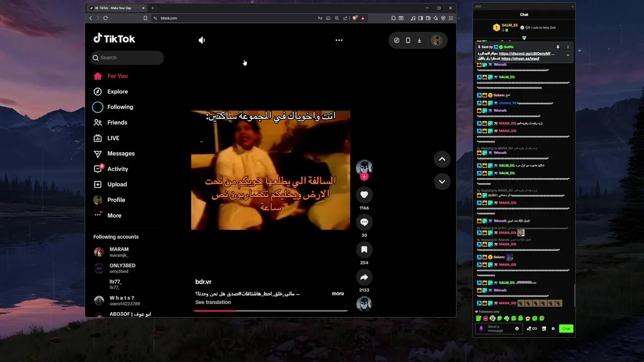Seek the video progress bar

[271, 311]
